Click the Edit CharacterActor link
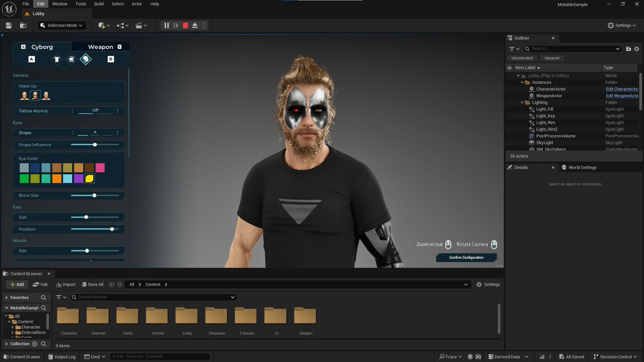 [622, 89]
